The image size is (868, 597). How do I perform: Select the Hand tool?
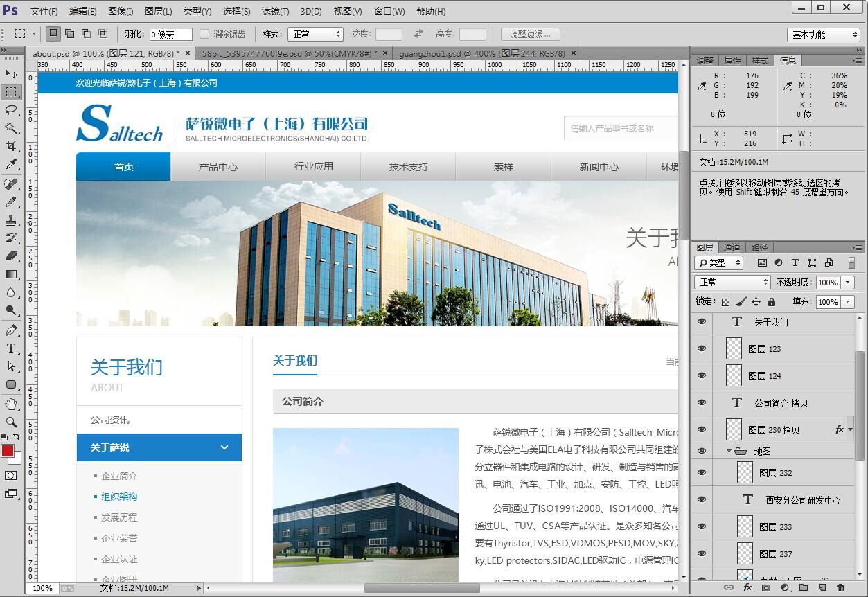coord(11,404)
